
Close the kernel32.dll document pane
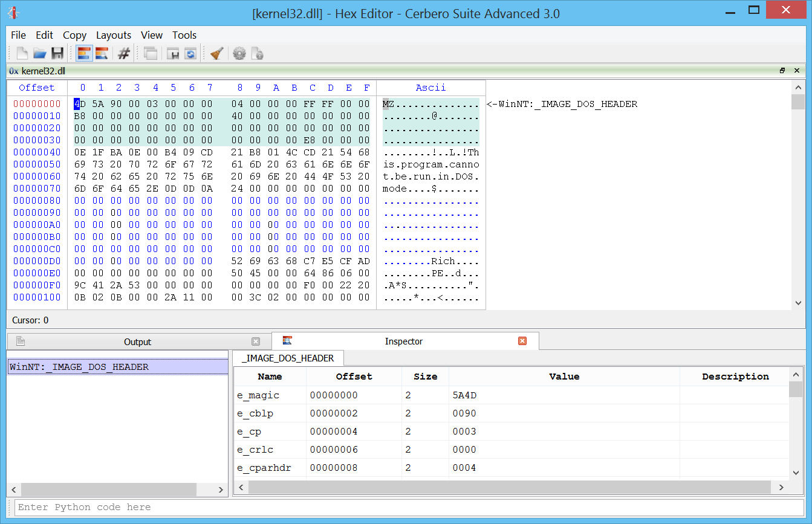point(797,71)
